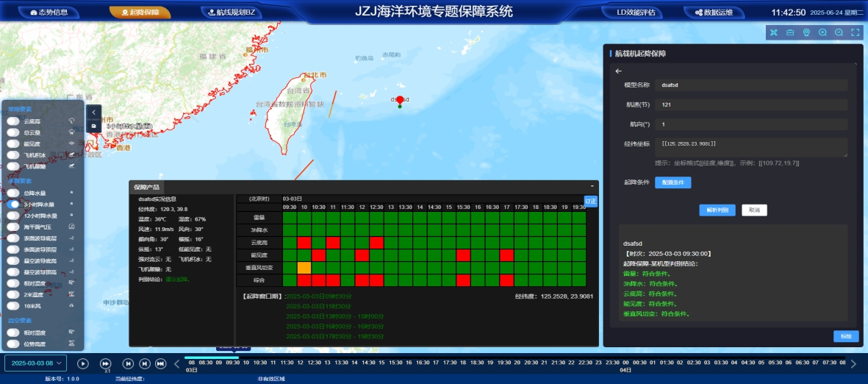
Task: Toggle the 飞机积冰 layer switch
Action: tap(12, 154)
